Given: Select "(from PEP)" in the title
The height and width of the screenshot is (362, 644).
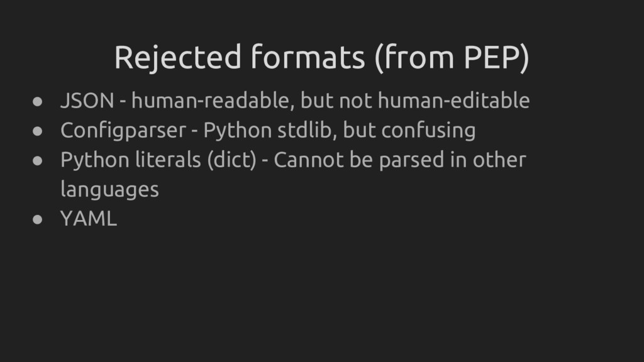Looking at the screenshot, I should [x=452, y=58].
